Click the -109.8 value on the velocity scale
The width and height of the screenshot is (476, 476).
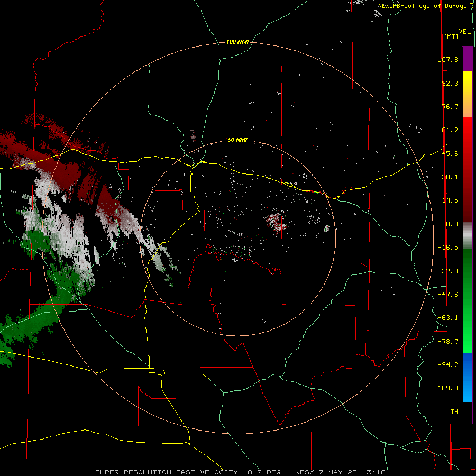point(446,388)
